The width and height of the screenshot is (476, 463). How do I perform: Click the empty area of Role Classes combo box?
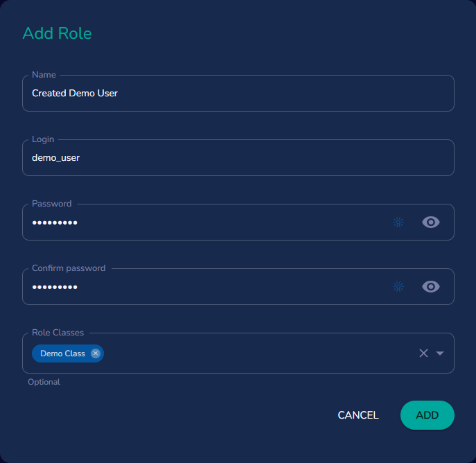256,353
